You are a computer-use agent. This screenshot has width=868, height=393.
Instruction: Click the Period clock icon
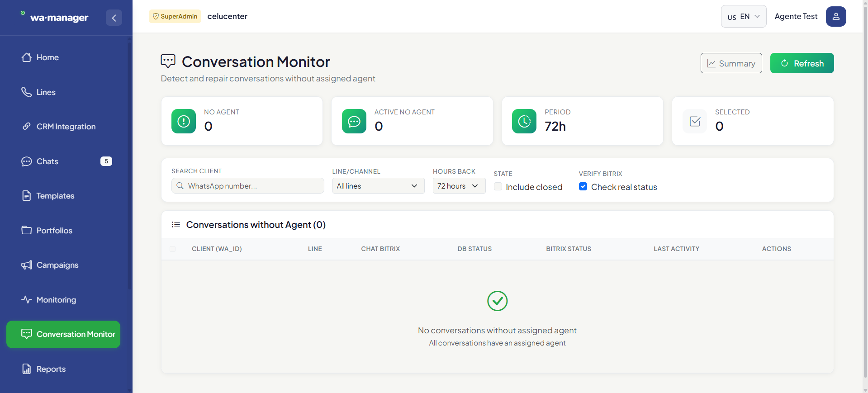click(524, 121)
